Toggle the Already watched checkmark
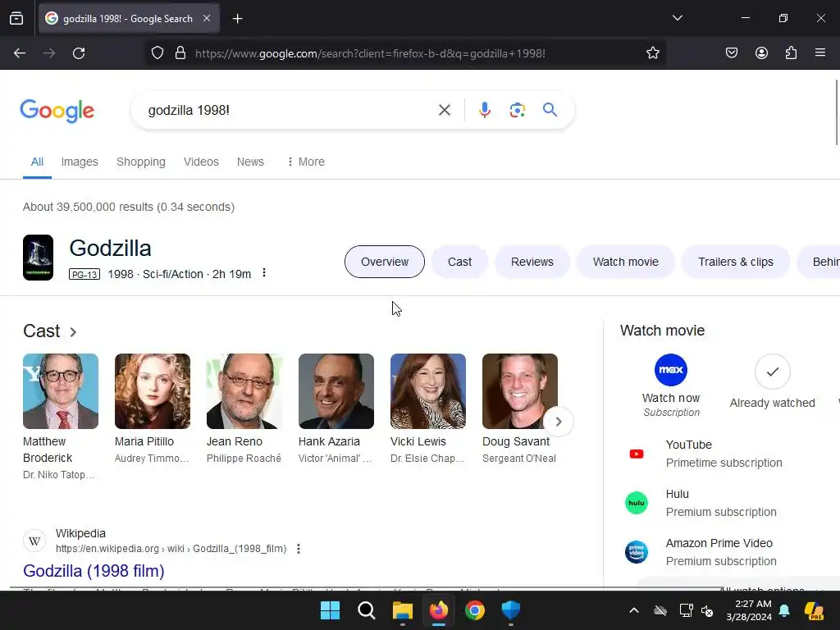Image resolution: width=840 pixels, height=630 pixels. click(x=772, y=372)
